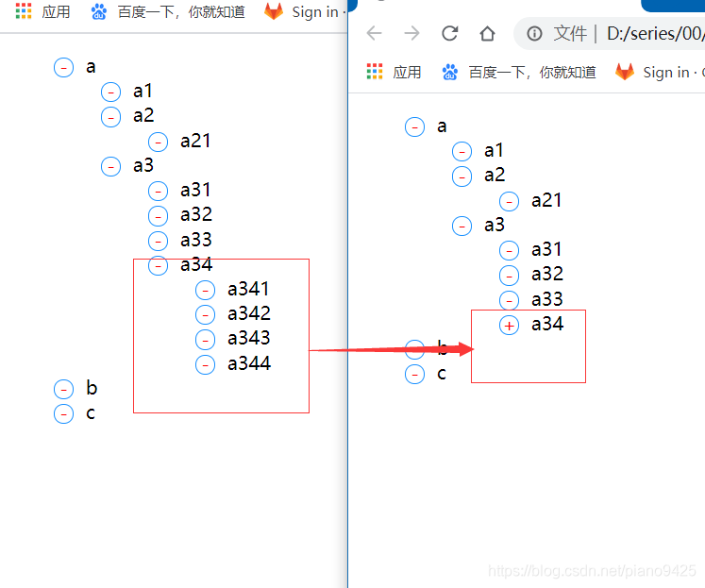The height and width of the screenshot is (588, 705).
Task: Collapse node a2 in right window
Action: 462,176
